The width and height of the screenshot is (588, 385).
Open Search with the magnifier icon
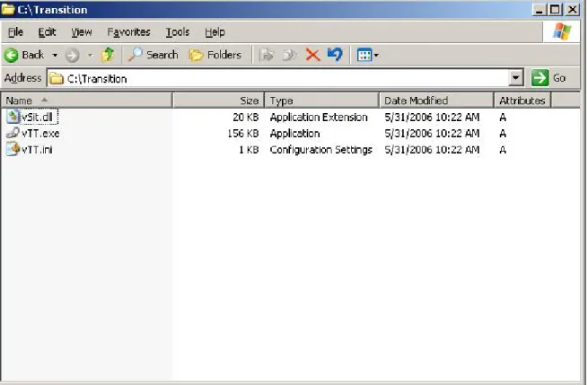click(x=135, y=55)
